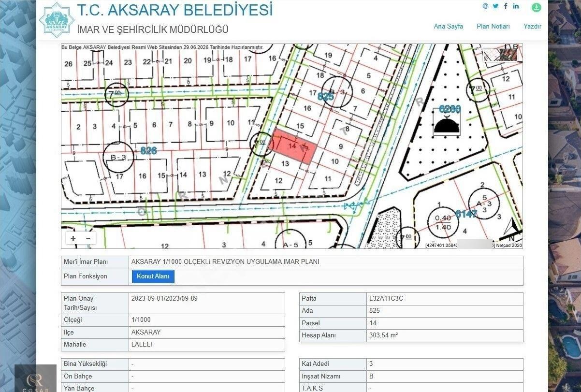Select the İnşaat Nizamı value B

click(371, 376)
